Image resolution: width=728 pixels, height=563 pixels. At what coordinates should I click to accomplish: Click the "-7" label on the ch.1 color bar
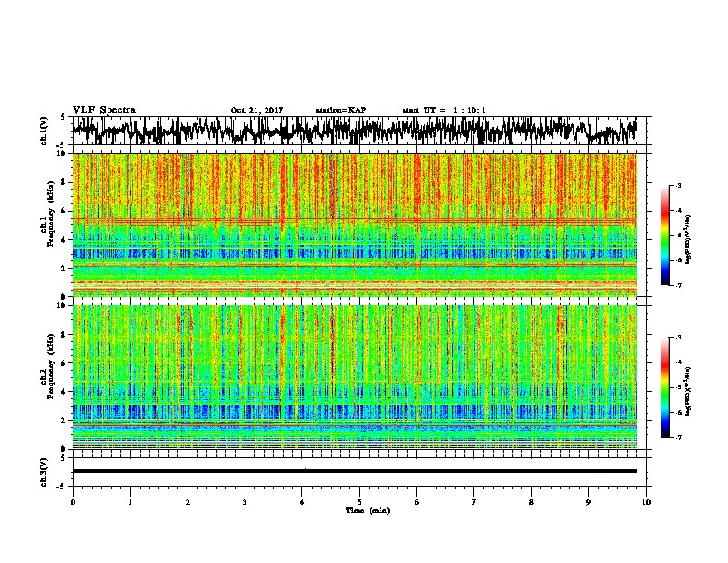click(x=677, y=285)
